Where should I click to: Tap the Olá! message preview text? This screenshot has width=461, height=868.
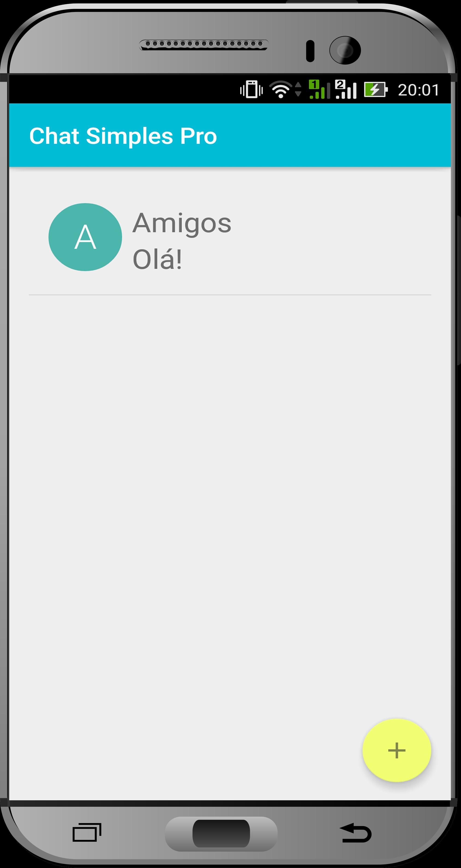157,259
